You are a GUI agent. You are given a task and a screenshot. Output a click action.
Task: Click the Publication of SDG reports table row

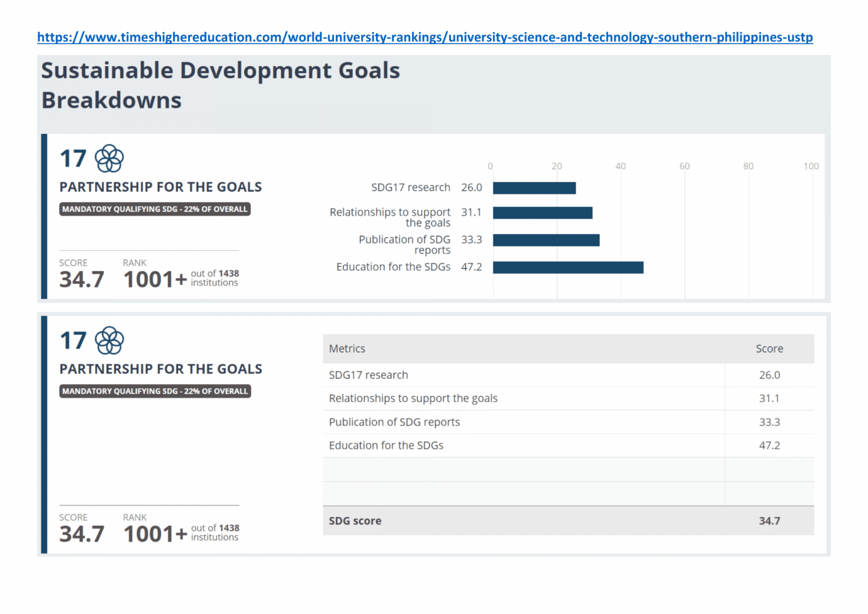tap(394, 422)
